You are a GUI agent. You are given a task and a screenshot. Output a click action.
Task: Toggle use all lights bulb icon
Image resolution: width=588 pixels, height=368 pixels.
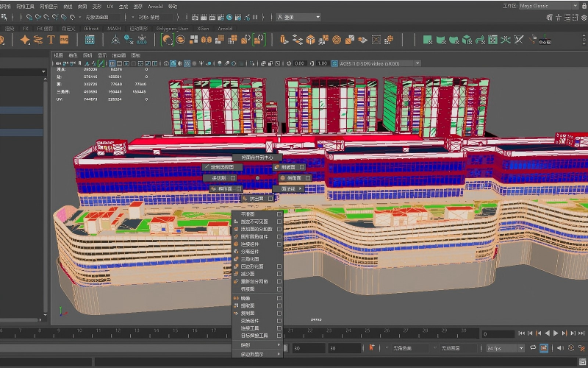pos(201,63)
